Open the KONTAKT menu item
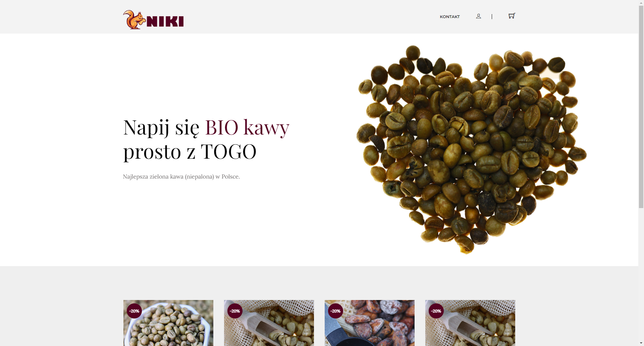 coord(450,17)
